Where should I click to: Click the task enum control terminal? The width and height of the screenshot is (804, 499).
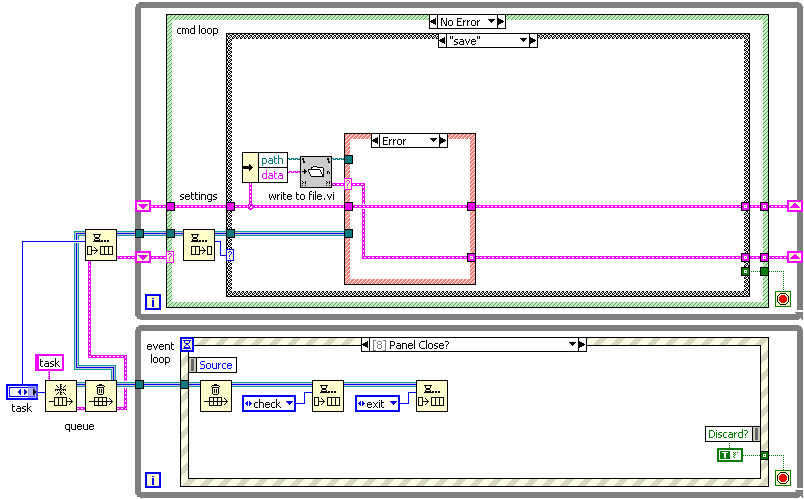[22, 391]
